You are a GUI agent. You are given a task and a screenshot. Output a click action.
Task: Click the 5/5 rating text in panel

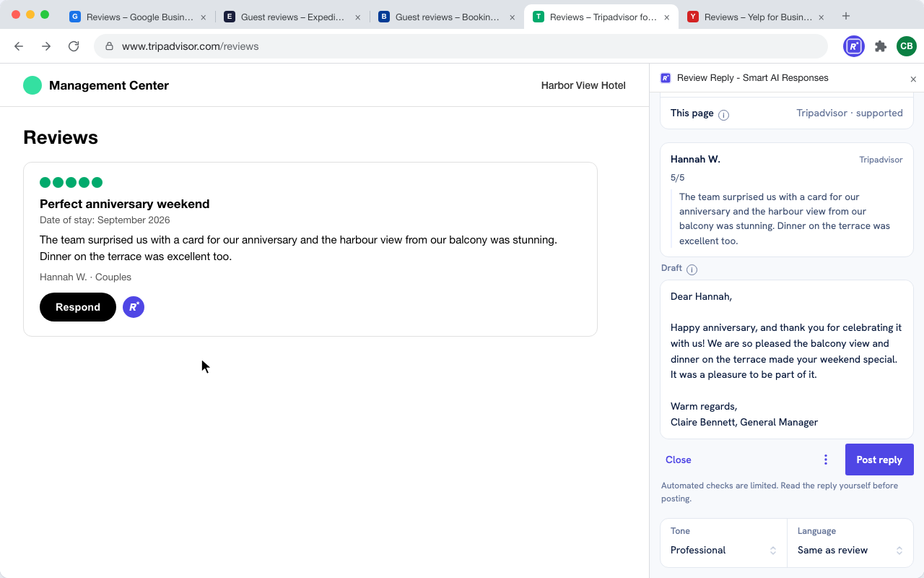pyautogui.click(x=677, y=178)
